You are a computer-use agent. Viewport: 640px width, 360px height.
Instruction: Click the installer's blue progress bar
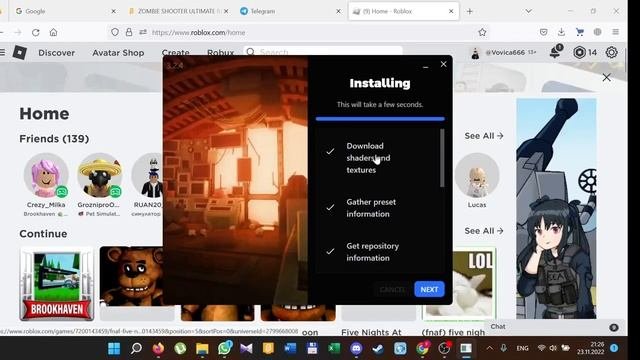coord(380,119)
